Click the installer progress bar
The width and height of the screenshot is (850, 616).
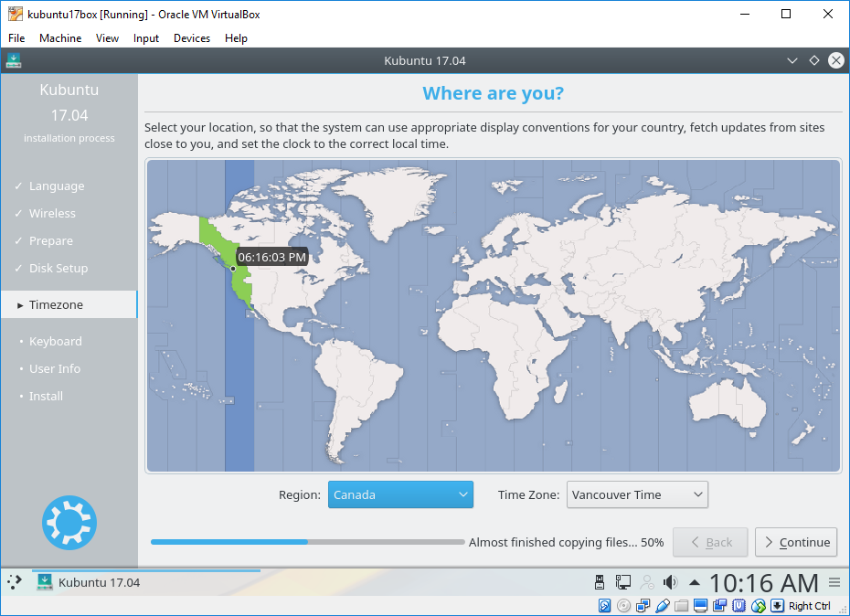click(x=307, y=542)
